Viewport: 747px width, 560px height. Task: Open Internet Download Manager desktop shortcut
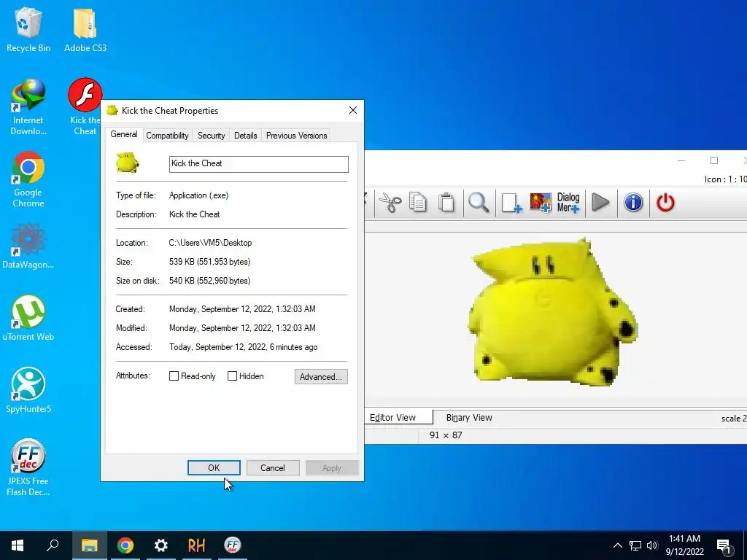click(x=28, y=107)
